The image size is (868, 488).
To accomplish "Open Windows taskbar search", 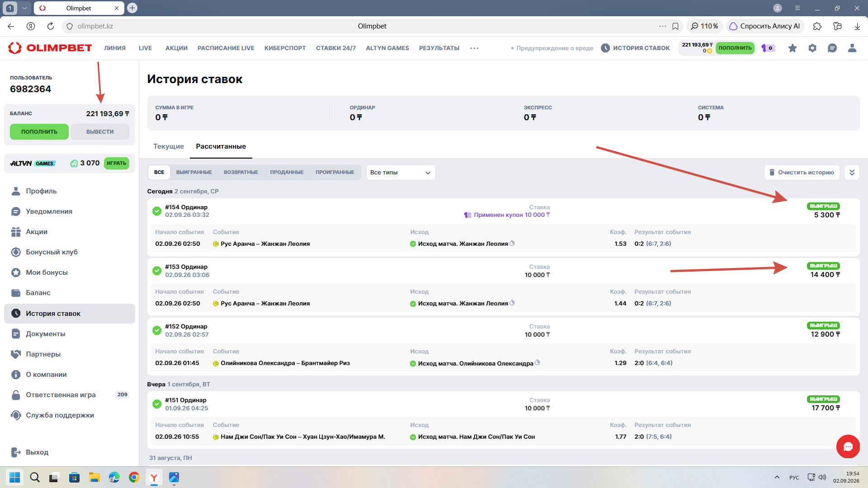I will click(x=34, y=477).
